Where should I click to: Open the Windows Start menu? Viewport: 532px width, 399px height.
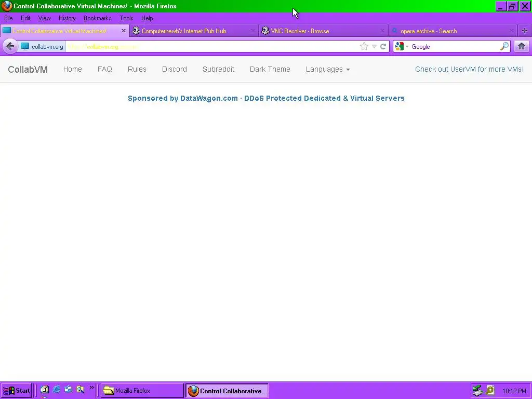pos(16,391)
